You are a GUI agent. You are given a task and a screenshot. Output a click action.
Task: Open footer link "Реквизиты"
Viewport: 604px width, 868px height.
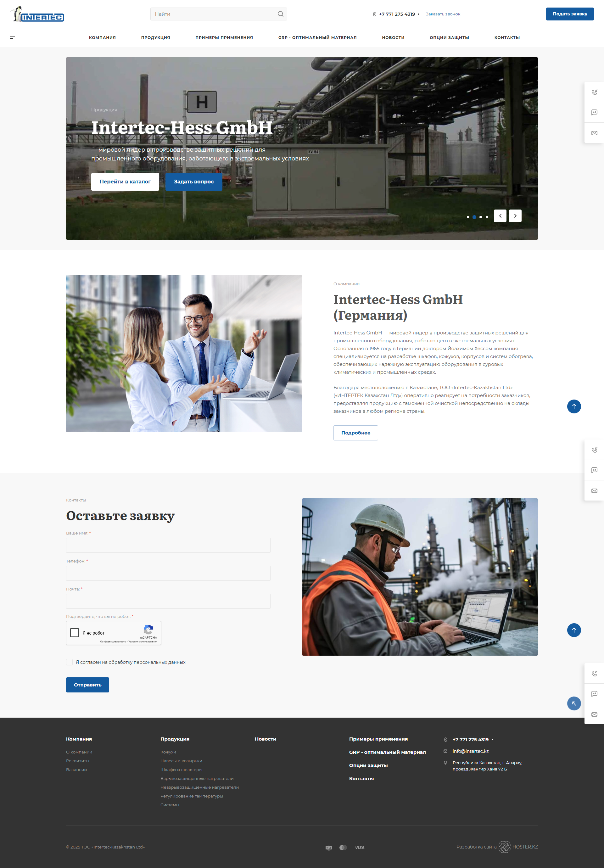pos(77,761)
